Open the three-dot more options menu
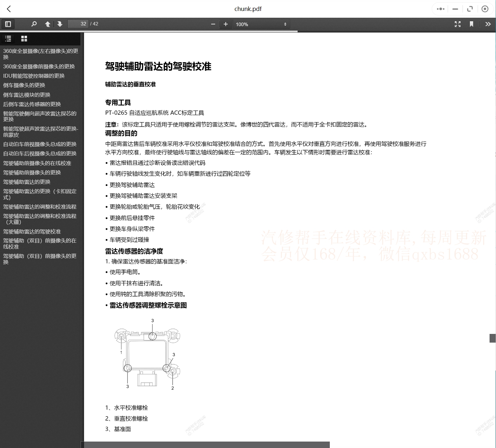 (440, 9)
